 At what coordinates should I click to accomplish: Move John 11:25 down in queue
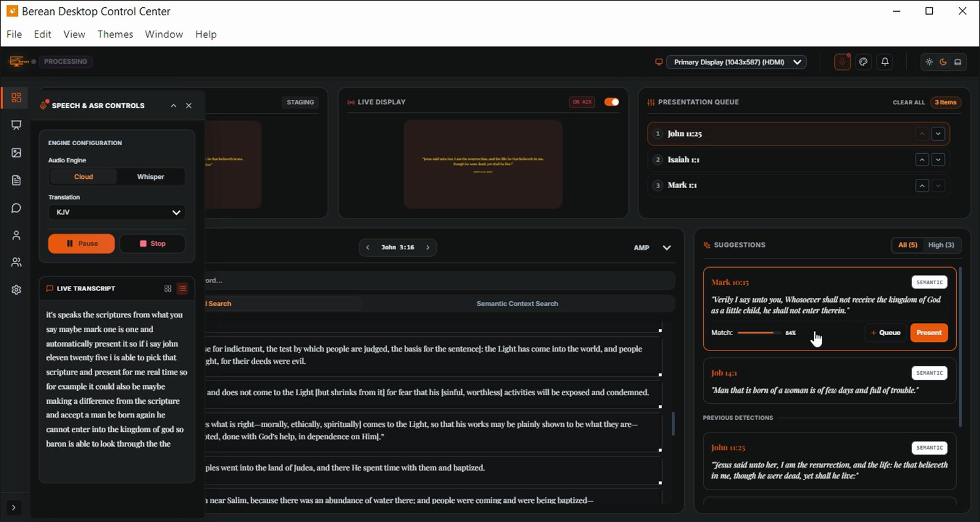click(x=938, y=134)
